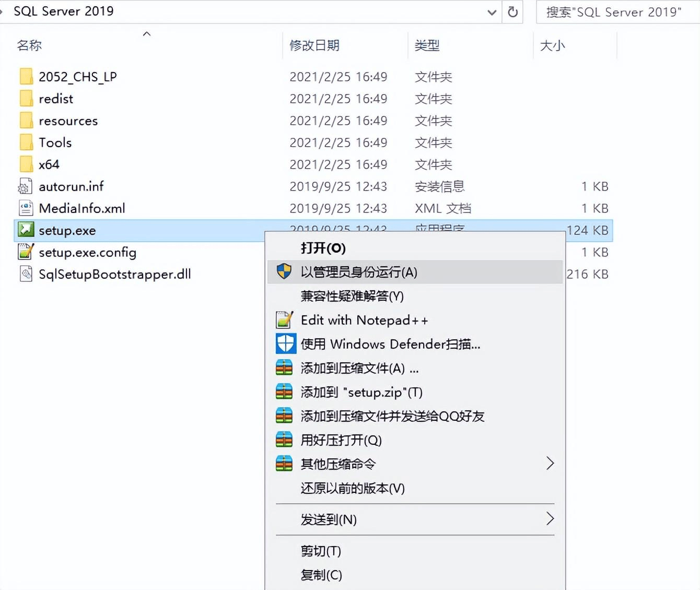Viewport: 700px width, 590px height.
Task: Click archive icon beside 添加到 "setup.zip"(T)
Action: pyautogui.click(x=284, y=392)
